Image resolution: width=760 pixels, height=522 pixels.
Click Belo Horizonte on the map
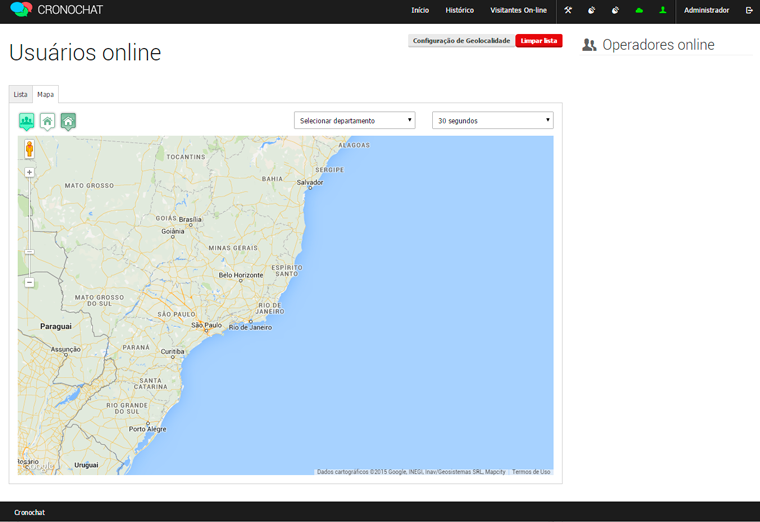[241, 275]
